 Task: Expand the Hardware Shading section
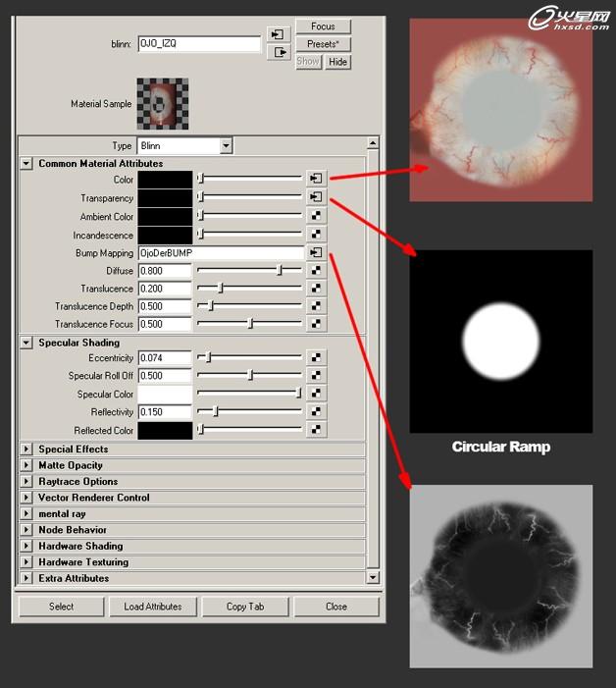(26, 546)
